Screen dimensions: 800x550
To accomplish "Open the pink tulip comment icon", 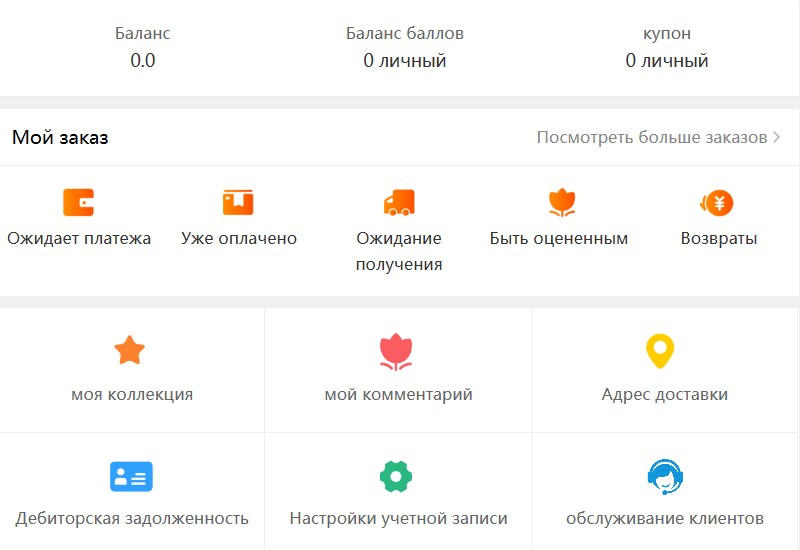I will point(396,352).
